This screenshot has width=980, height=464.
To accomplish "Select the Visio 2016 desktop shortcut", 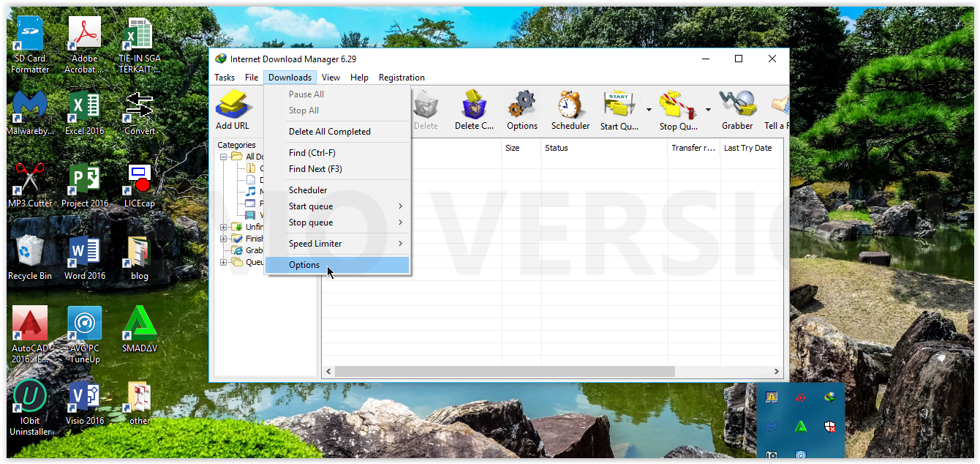I will coord(85,403).
